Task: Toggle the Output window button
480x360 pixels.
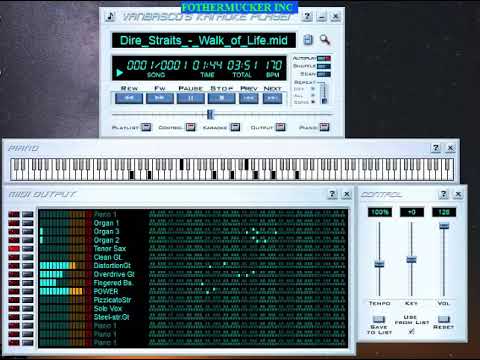Action: [x=280, y=127]
